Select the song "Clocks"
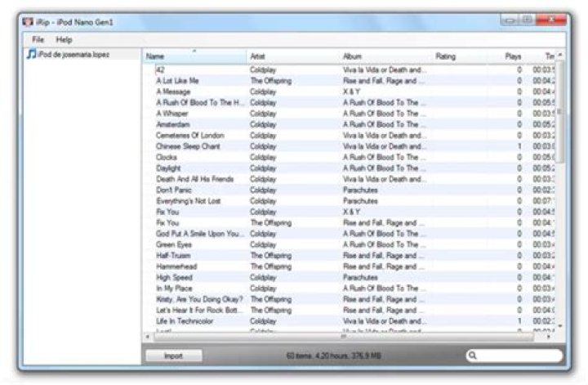This screenshot has width=588, height=385. click(x=167, y=157)
